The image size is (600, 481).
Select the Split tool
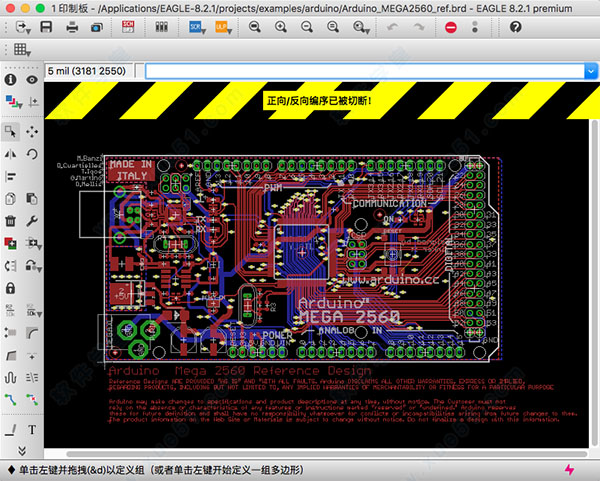(x=10, y=355)
